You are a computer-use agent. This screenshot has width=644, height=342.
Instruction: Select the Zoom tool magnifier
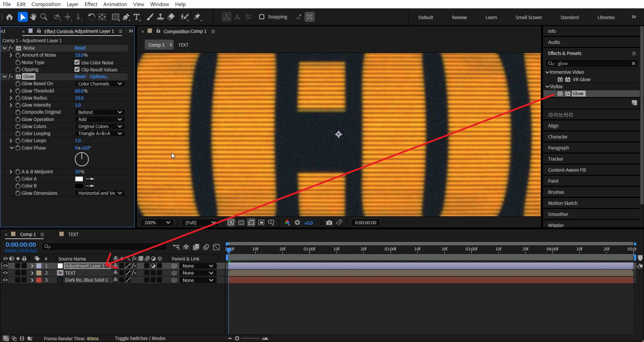[44, 17]
